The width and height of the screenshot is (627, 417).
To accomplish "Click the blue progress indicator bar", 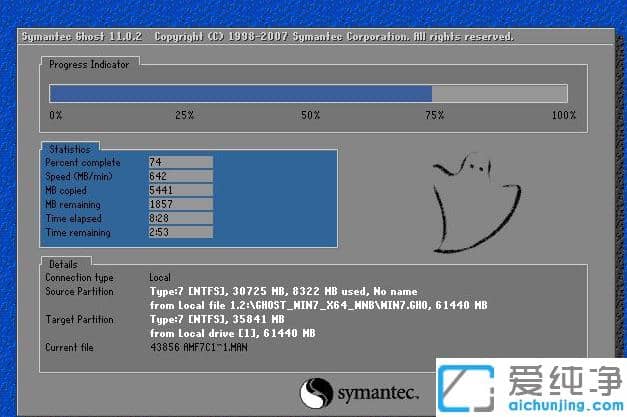I will (241, 93).
